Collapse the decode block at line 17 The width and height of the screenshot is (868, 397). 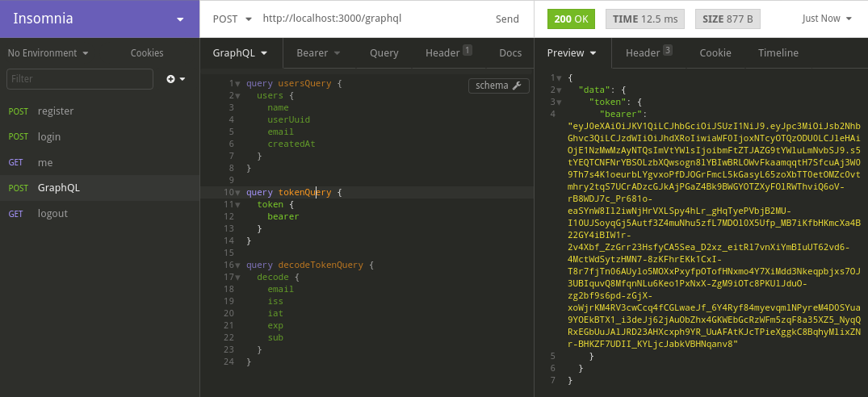[x=237, y=278]
